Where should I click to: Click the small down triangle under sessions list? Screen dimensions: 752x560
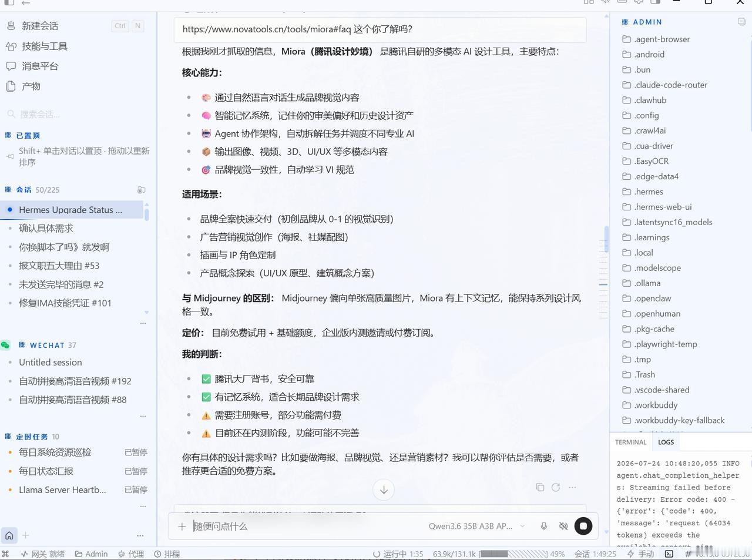[146, 313]
